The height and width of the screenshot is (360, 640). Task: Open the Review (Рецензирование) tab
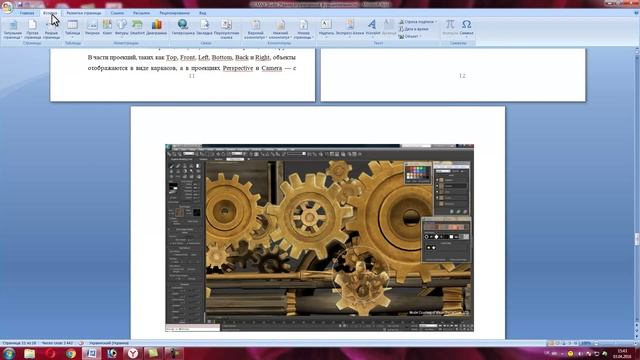coord(174,13)
